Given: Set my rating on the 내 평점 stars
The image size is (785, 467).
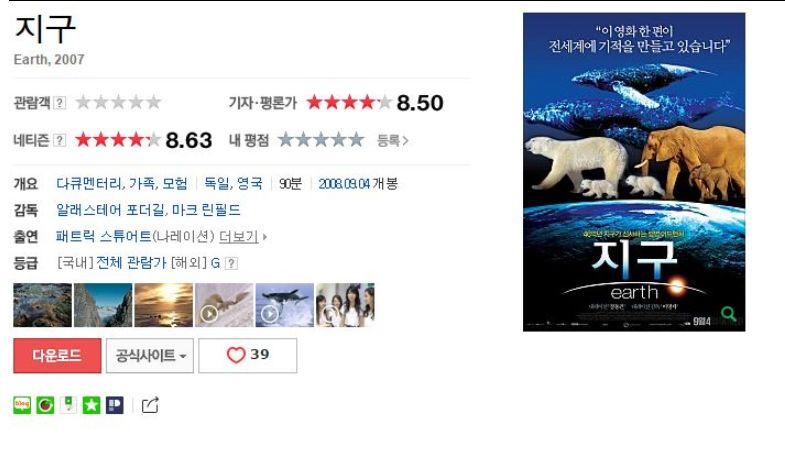Looking at the screenshot, I should (321, 140).
